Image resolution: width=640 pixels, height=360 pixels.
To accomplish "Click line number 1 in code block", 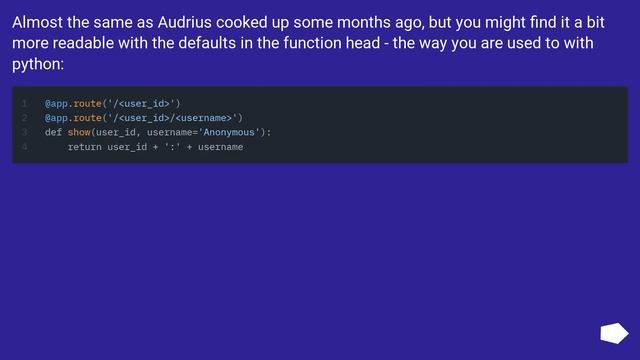I will [24, 104].
